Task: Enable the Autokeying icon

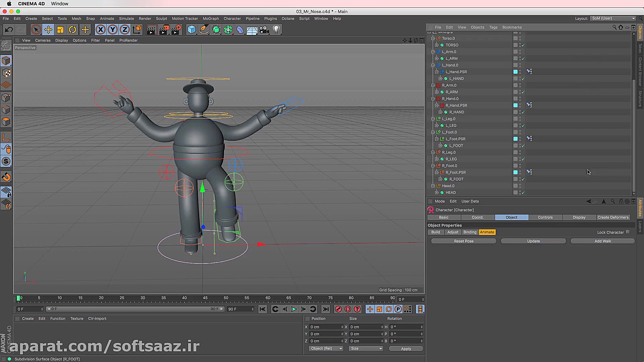Action: point(348,309)
